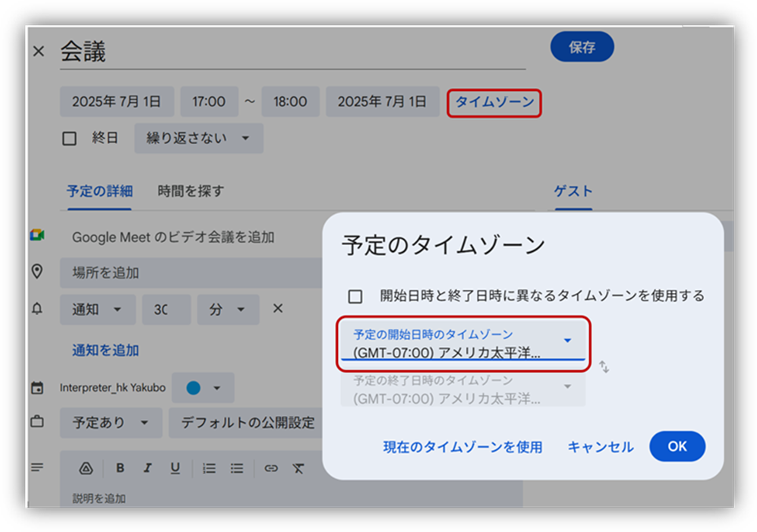The height and width of the screenshot is (532, 757).
Task: Toggle the 終日 all-day checkbox
Action: click(x=70, y=138)
